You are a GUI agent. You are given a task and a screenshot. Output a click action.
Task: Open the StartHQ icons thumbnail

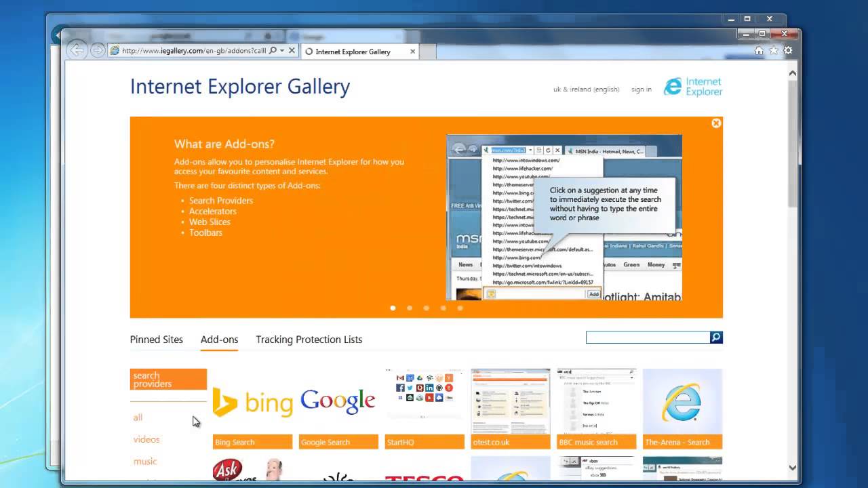(425, 402)
